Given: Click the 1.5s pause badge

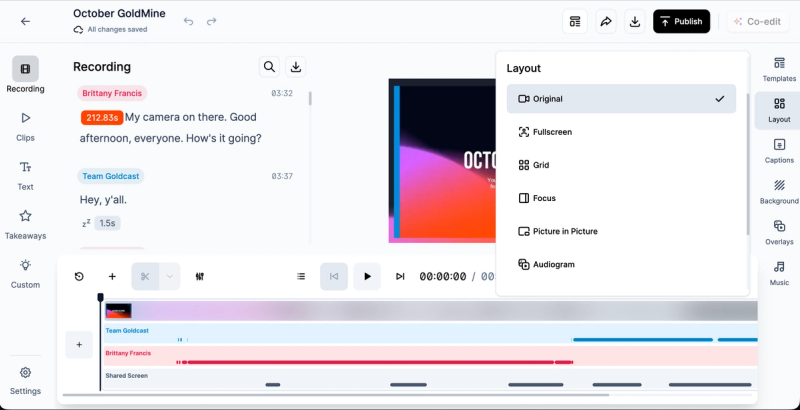Looking at the screenshot, I should (107, 223).
